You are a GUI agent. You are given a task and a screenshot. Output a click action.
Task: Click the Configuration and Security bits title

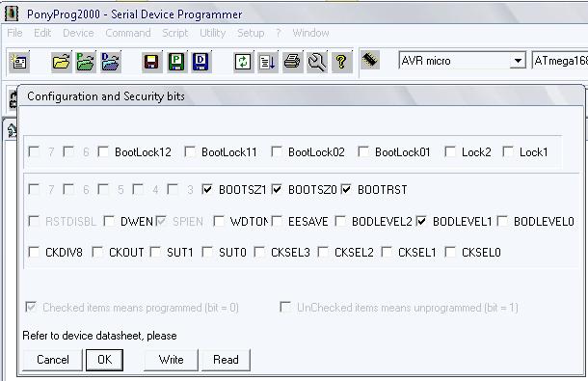(106, 96)
